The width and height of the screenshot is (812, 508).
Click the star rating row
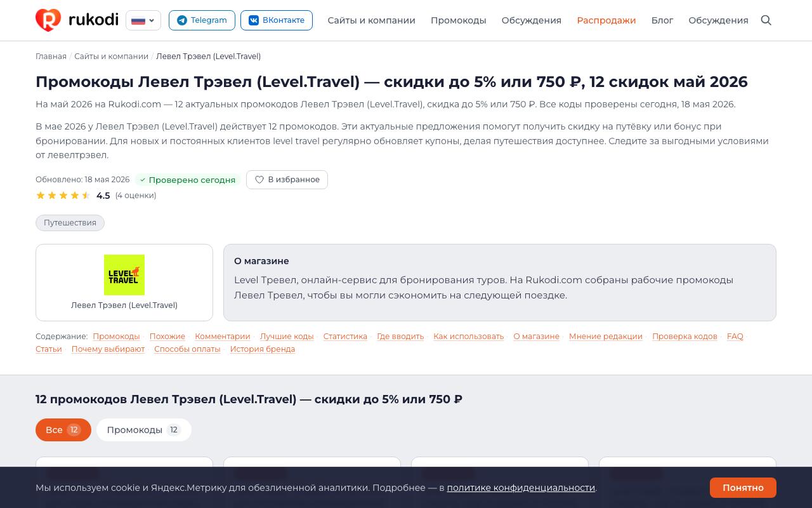[63, 196]
